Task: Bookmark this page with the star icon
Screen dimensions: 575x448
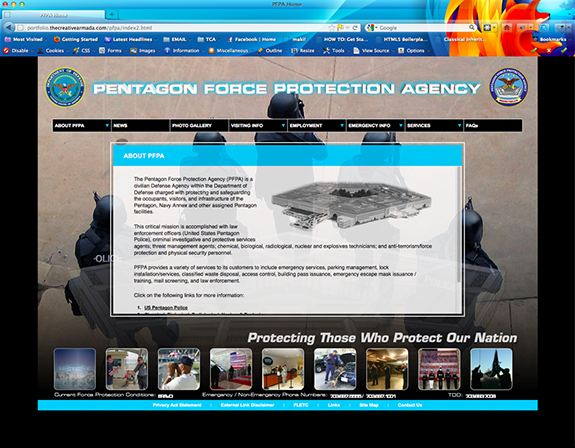Action: 332,27
